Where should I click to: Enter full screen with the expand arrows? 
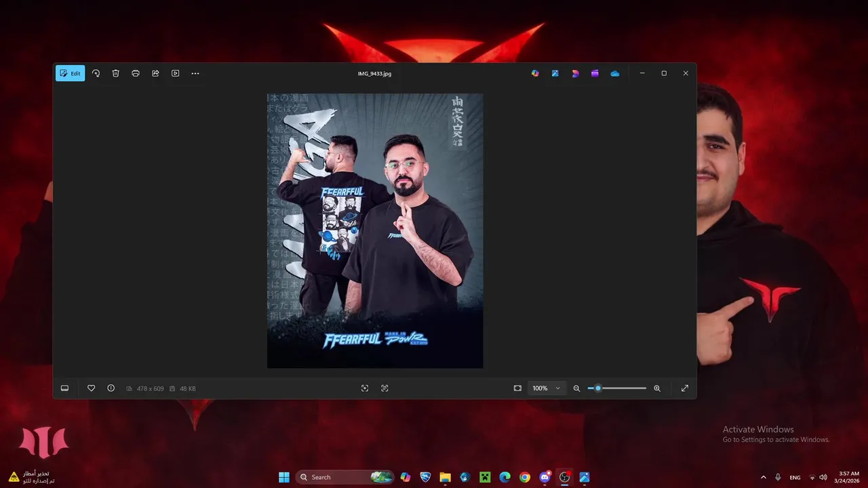(x=685, y=388)
